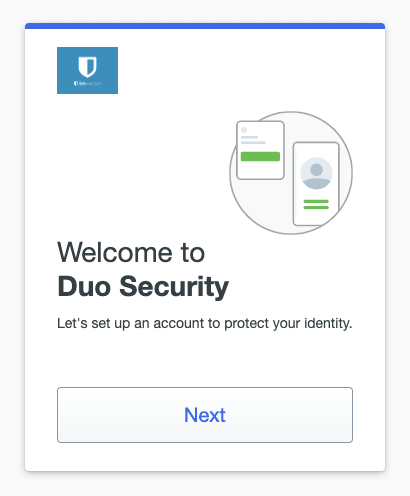This screenshot has width=410, height=496.
Task: Click the user avatar icon in illustration
Action: (316, 173)
